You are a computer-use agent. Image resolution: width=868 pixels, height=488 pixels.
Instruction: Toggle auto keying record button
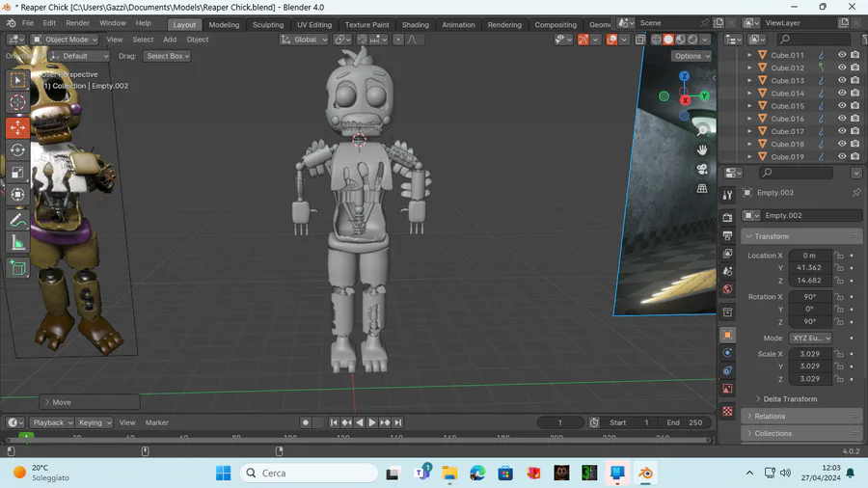306,422
